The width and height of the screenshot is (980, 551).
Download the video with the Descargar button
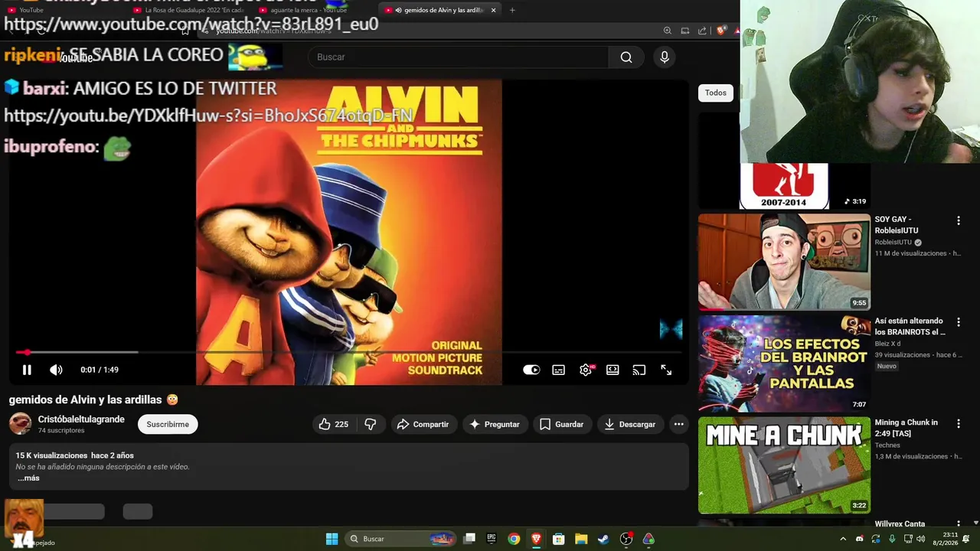pos(630,424)
